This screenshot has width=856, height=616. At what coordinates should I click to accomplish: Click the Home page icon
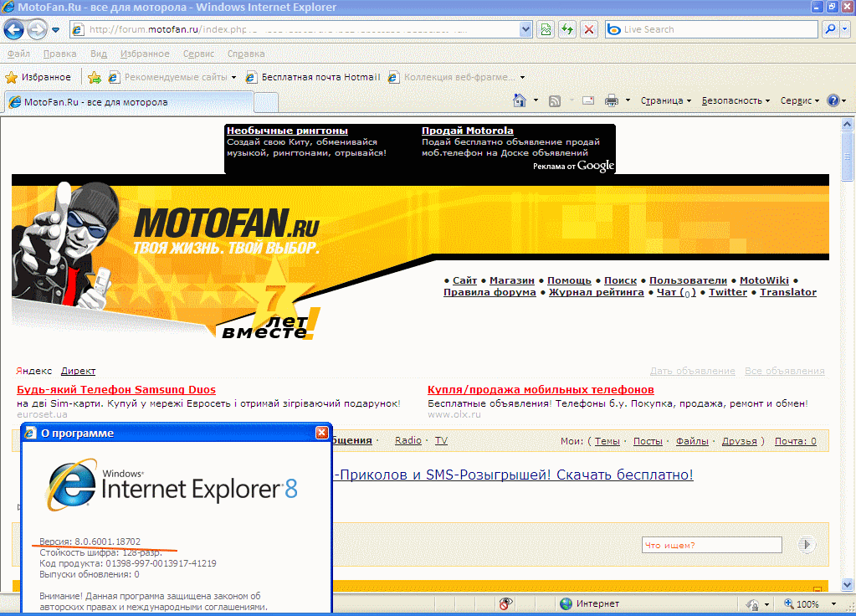[x=520, y=100]
